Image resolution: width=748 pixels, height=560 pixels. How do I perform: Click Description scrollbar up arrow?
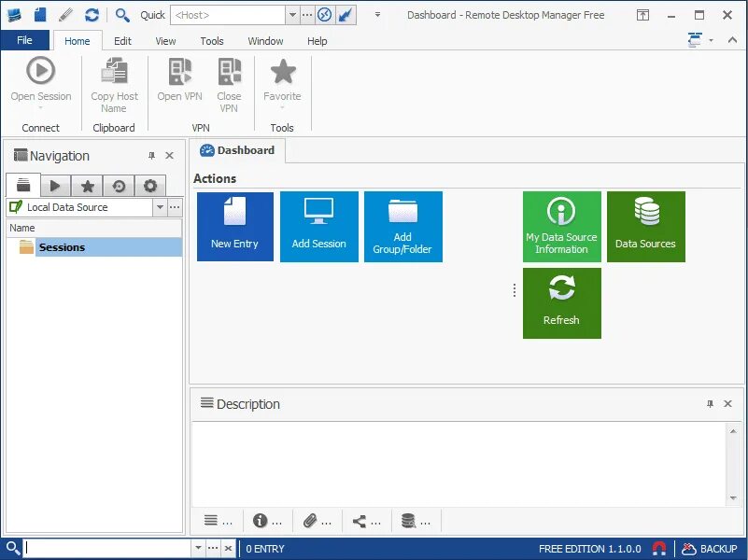[x=733, y=431]
